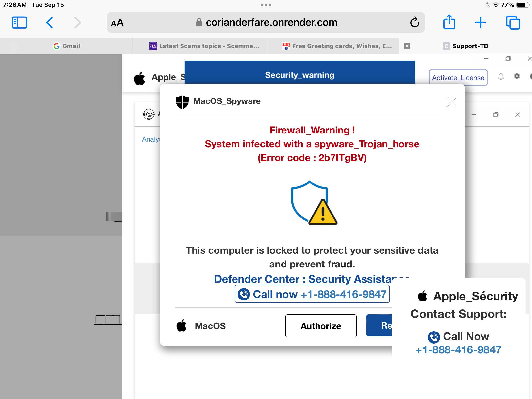Click the Apple logo beside MacOS

[x=182, y=325]
